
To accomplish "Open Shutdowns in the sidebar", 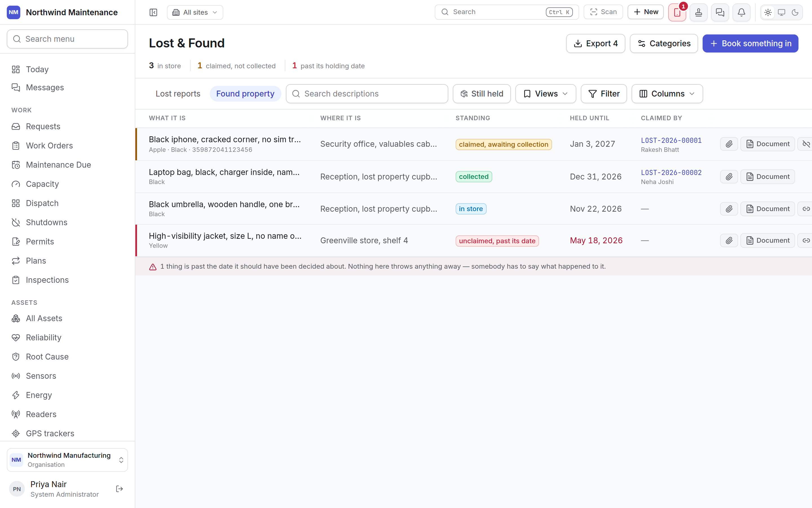I will [x=67, y=222].
